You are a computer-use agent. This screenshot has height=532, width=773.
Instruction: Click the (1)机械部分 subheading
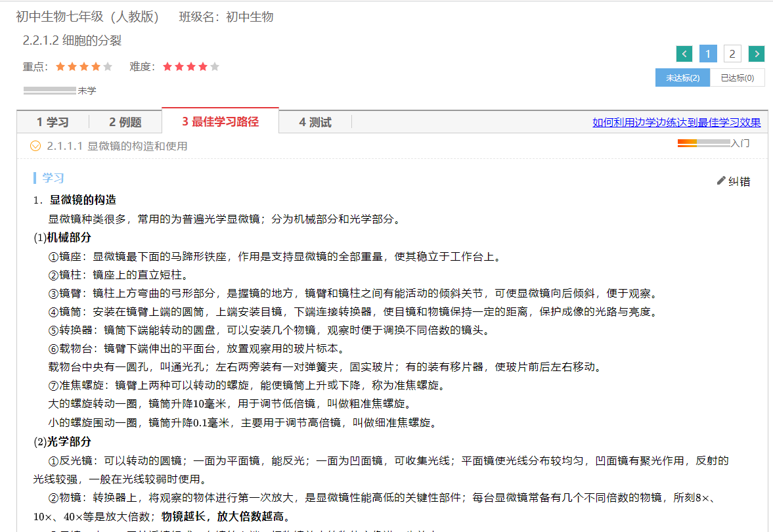(x=62, y=238)
